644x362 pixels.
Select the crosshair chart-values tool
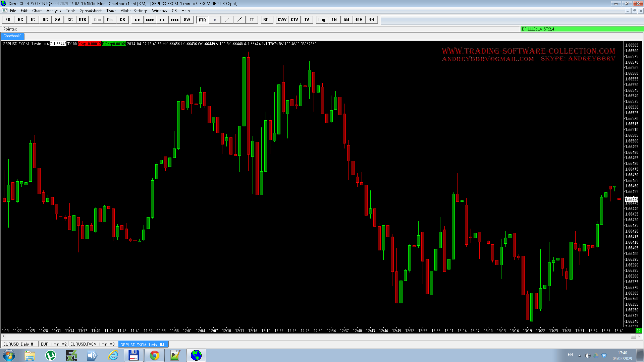[215, 20]
